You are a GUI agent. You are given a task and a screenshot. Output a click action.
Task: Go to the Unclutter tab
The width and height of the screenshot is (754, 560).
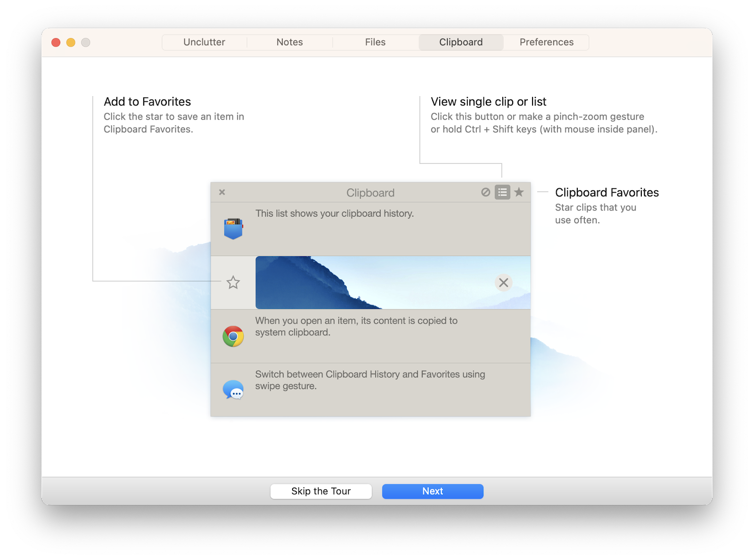[x=204, y=42]
